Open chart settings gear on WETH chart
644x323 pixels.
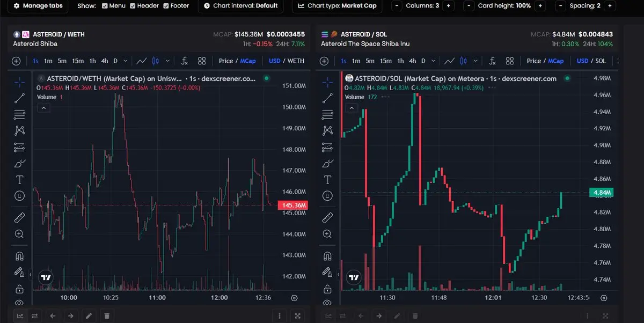[294, 298]
